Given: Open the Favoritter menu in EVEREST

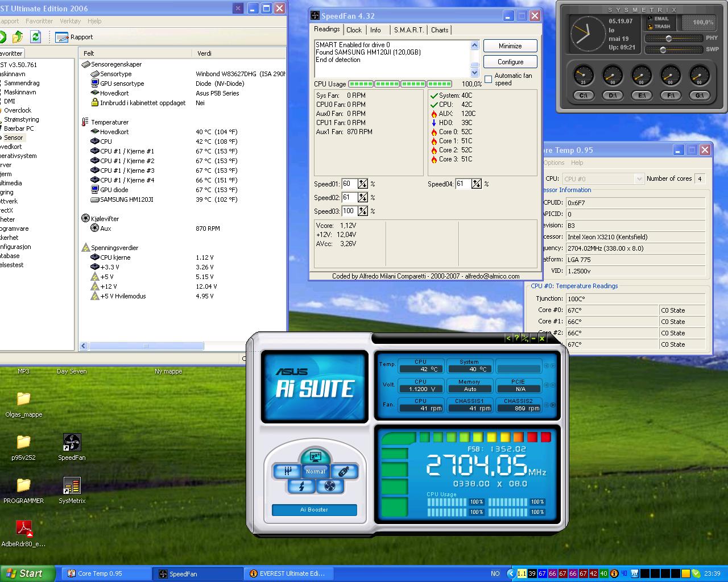Looking at the screenshot, I should pos(39,21).
